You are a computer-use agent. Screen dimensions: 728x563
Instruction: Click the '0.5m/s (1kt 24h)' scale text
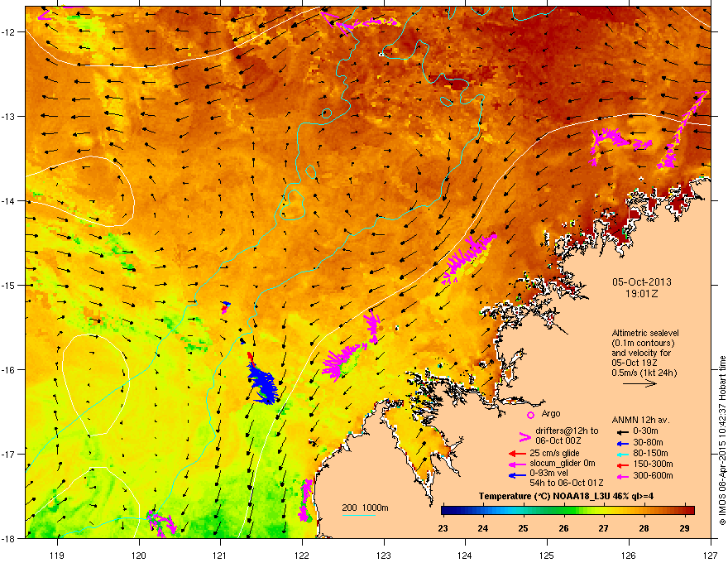pyautogui.click(x=644, y=373)
